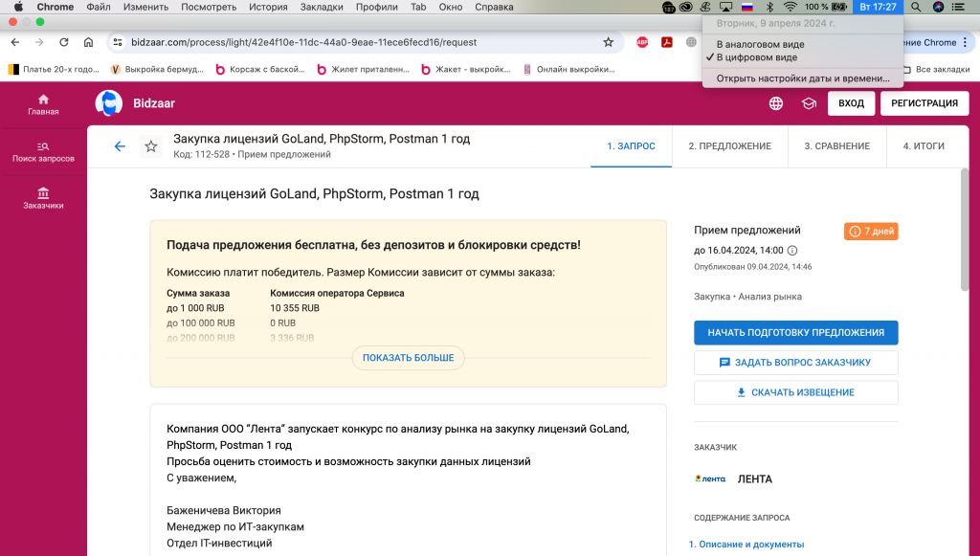This screenshot has width=980, height=556.
Task: Select the 1. ЗАПРОС tab
Action: [x=632, y=146]
